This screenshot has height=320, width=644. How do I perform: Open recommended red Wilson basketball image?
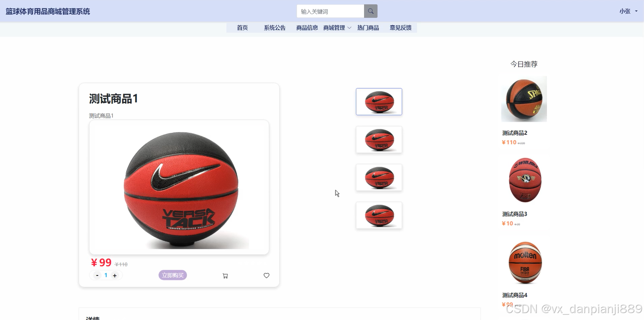(525, 180)
